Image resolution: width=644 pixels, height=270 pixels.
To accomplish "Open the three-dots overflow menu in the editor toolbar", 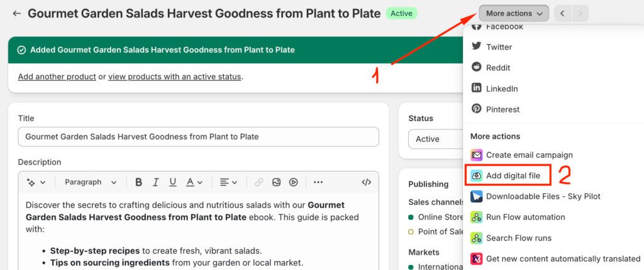I will click(318, 182).
